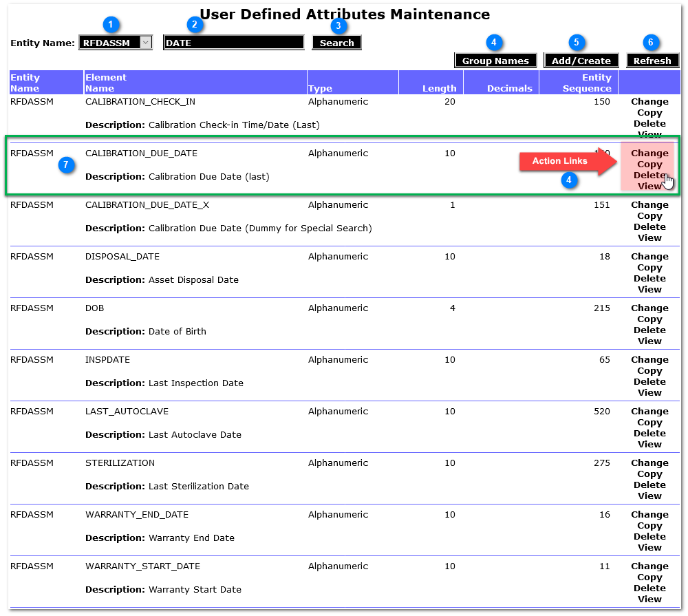The height and width of the screenshot is (616, 688).
Task: Delete the WARRANTY_START_DATE attribute
Action: click(x=649, y=588)
